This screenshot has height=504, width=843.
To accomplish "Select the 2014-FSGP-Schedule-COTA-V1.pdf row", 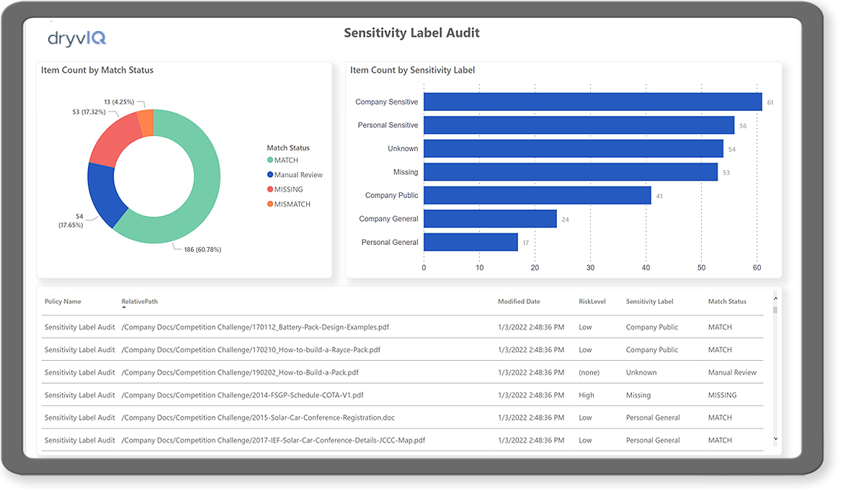I will [402, 395].
